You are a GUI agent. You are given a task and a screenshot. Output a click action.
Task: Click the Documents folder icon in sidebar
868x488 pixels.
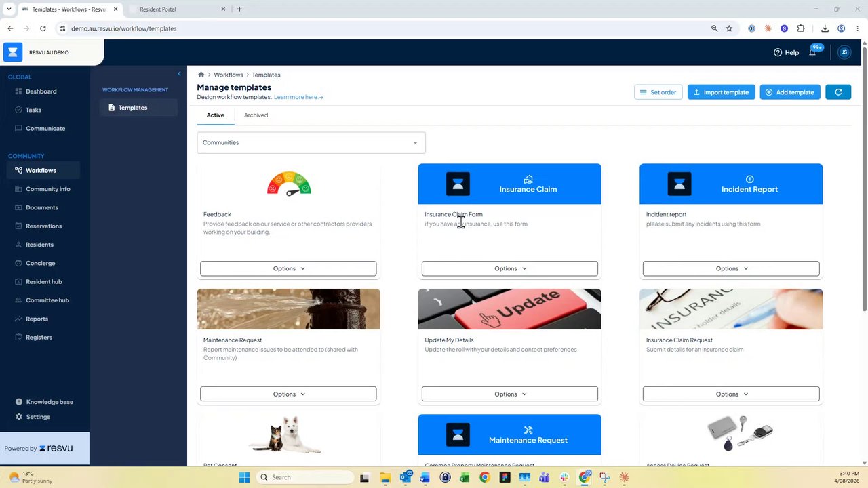pyautogui.click(x=19, y=207)
